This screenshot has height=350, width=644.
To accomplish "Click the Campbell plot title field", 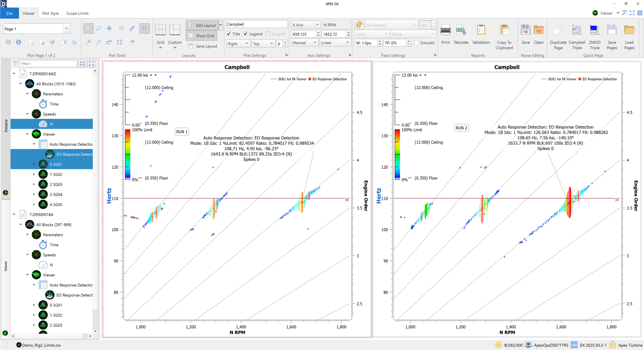I will coord(256,24).
